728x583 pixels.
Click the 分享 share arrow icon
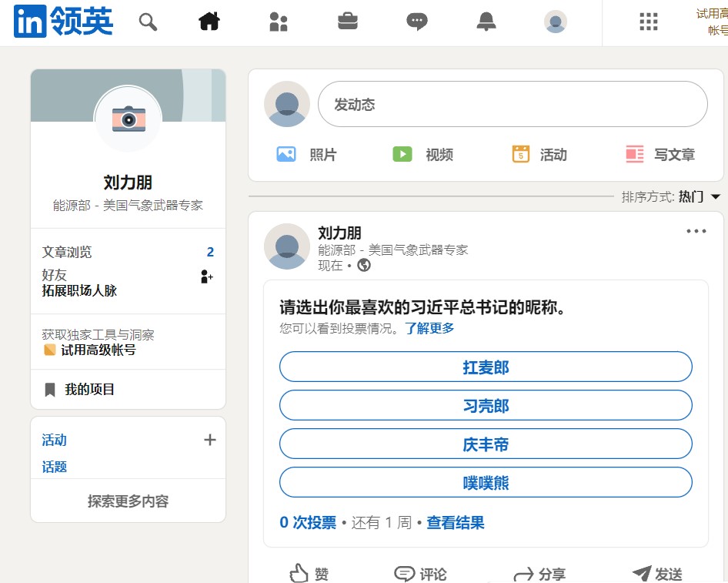(524, 575)
